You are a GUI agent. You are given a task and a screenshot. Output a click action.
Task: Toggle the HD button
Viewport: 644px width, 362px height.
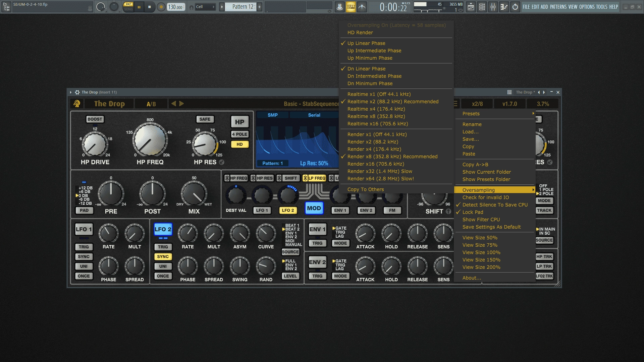coord(239,144)
